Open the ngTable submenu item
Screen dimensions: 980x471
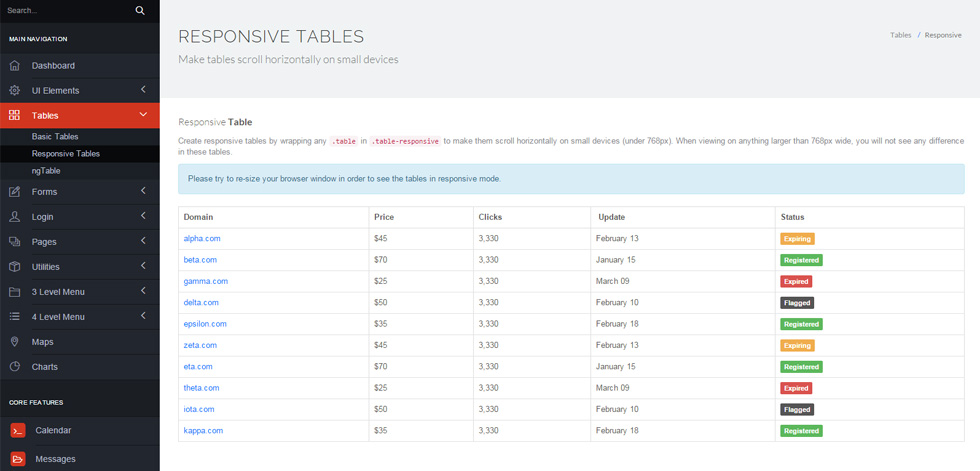80,171
